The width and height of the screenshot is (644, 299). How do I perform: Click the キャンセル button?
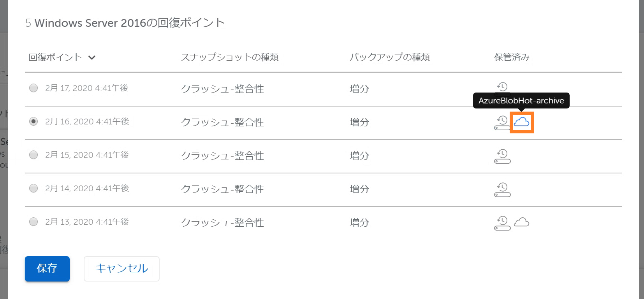(121, 269)
